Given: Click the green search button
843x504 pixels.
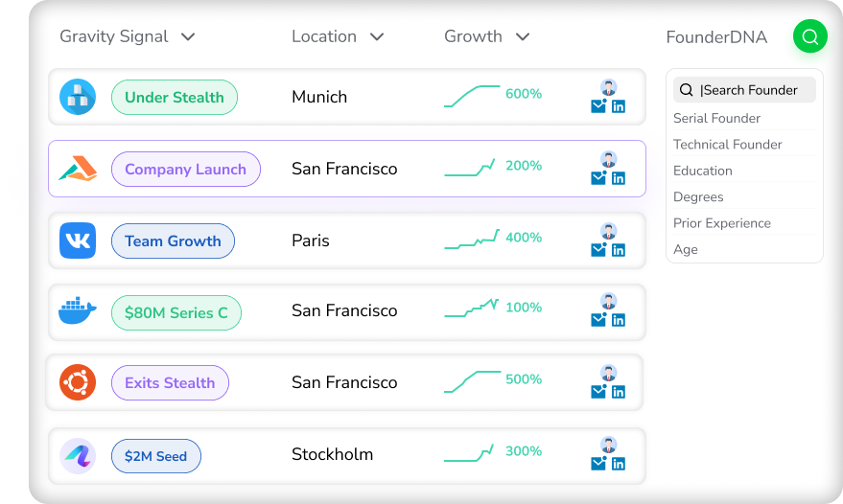Looking at the screenshot, I should pos(809,36).
